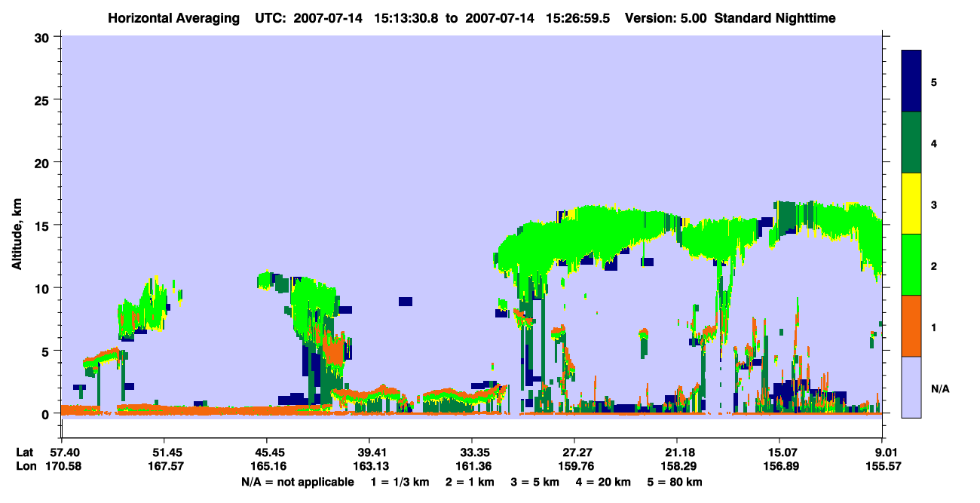Click the 'Lon' axis row label
This screenshot has width=980, height=503.
(25, 467)
